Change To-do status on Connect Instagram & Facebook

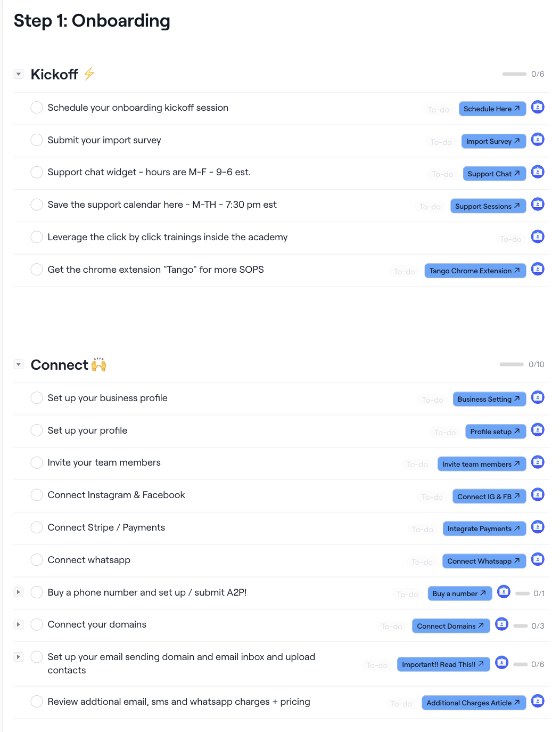432,497
